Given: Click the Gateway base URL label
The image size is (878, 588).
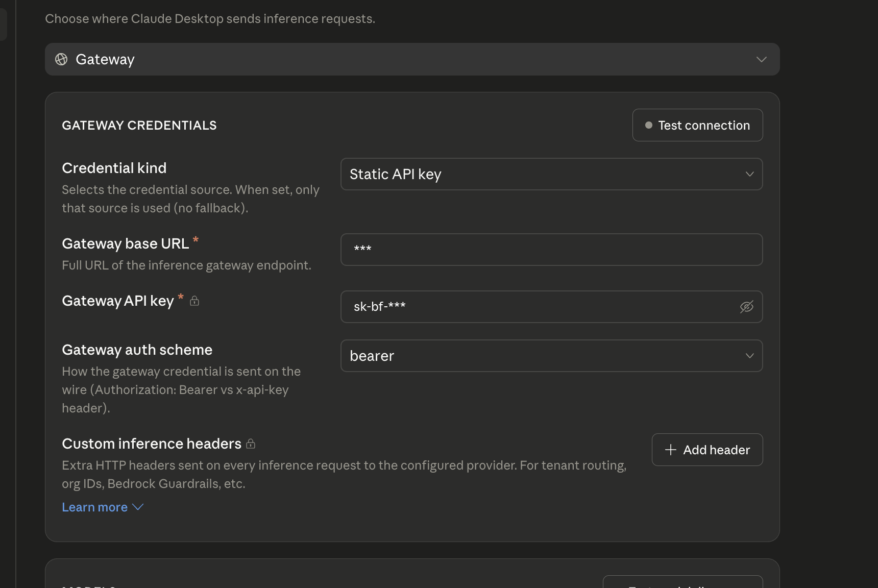Looking at the screenshot, I should [126, 243].
